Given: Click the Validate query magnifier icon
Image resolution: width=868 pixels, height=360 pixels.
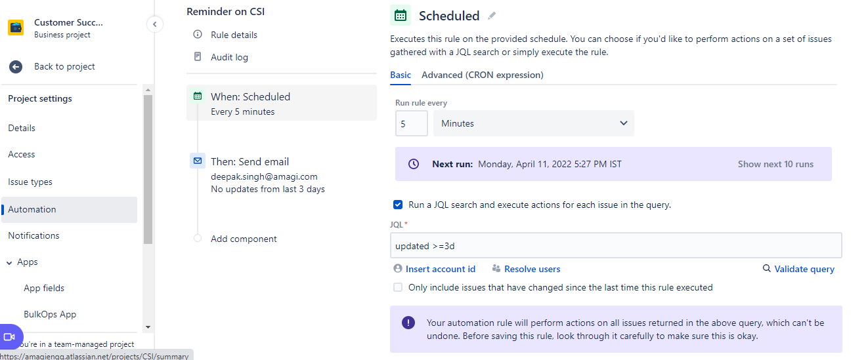Looking at the screenshot, I should (766, 269).
